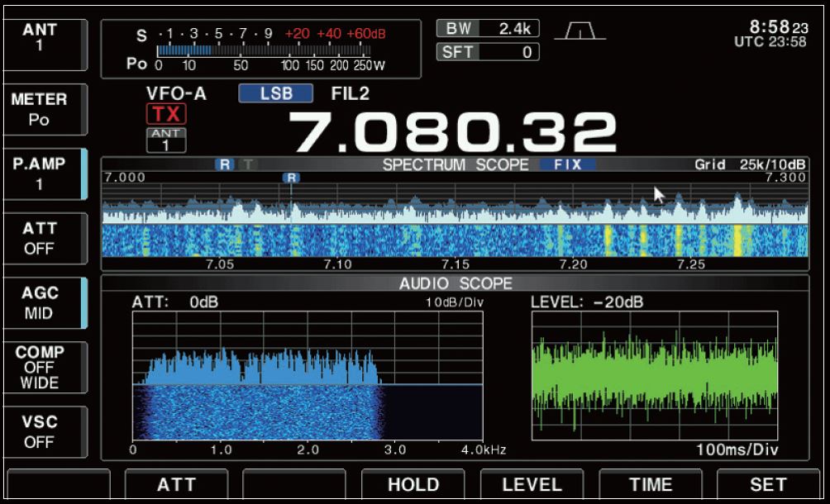Open the TIME option in bottom bar
The image size is (830, 504).
pyautogui.click(x=650, y=485)
